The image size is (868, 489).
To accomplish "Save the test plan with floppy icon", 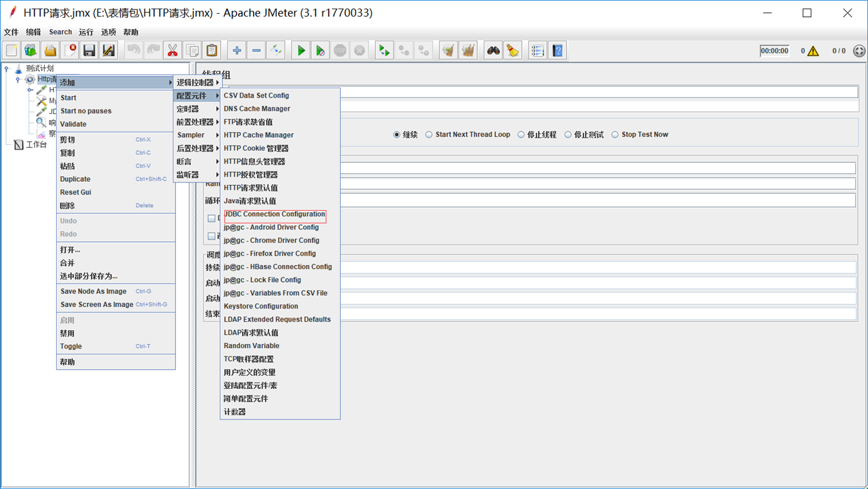I will [x=90, y=51].
